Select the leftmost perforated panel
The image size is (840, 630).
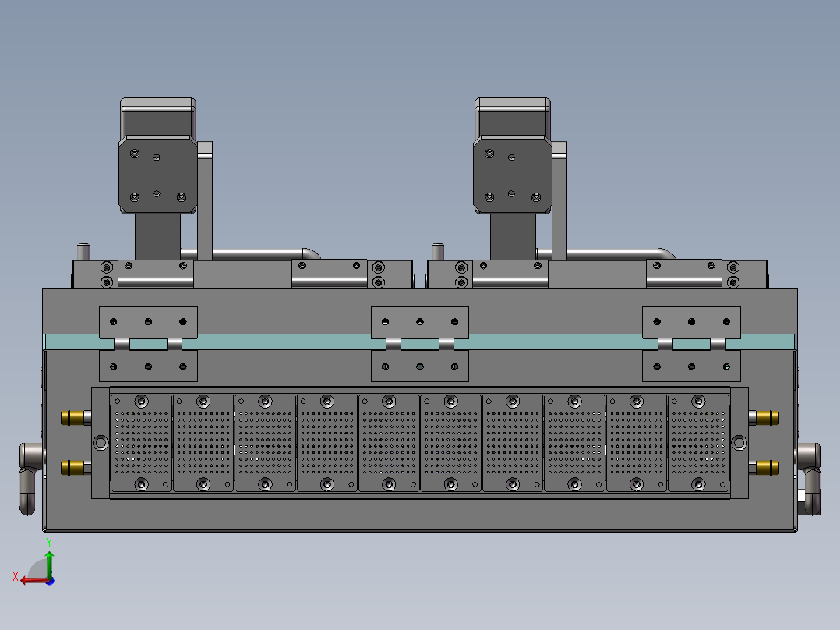pyautogui.click(x=140, y=443)
